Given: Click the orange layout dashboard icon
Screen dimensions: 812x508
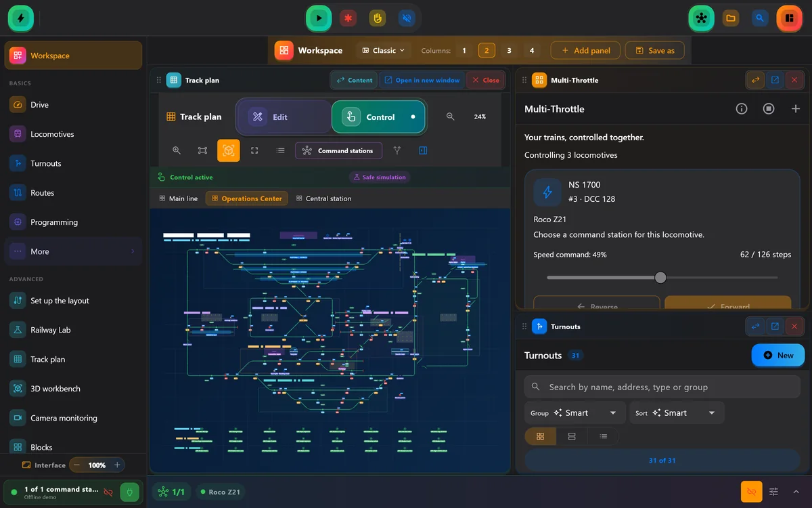Looking at the screenshot, I should pyautogui.click(x=789, y=18).
